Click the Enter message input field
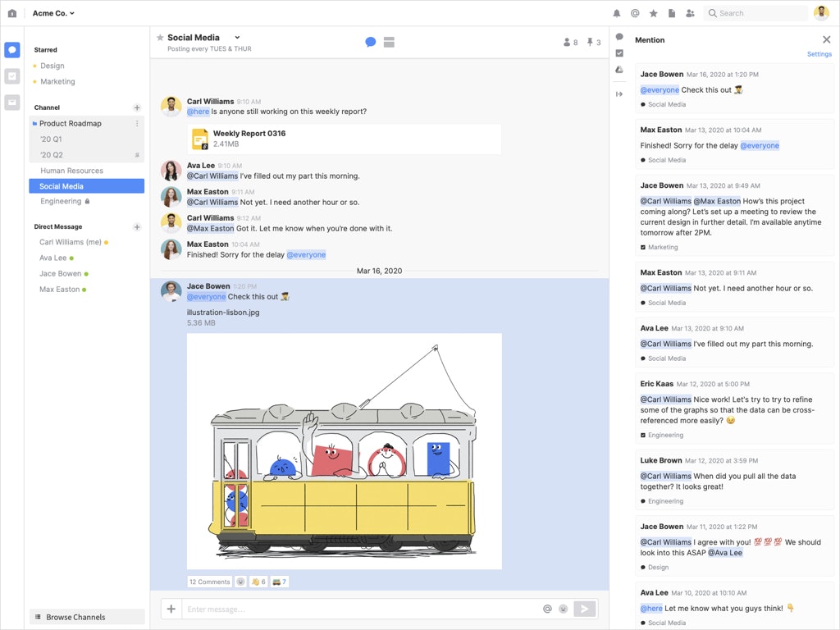Screen dimensions: 840x630 point(361,609)
